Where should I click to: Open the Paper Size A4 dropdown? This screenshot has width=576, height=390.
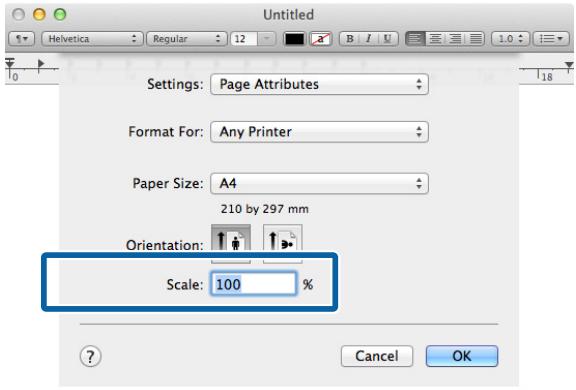pos(319,183)
